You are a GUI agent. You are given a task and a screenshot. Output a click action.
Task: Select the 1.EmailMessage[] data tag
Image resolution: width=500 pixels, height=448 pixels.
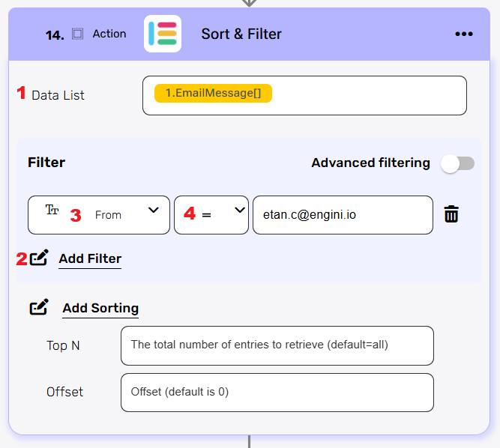[213, 93]
